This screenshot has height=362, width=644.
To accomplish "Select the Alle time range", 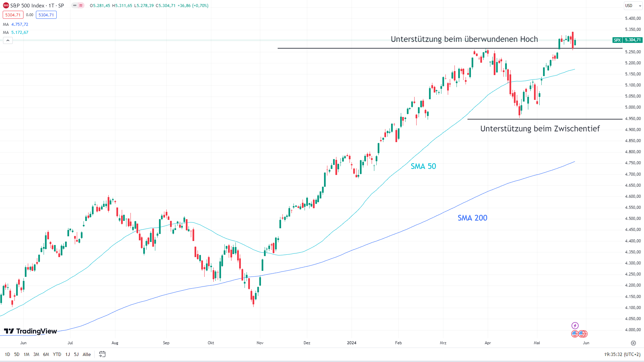I will [x=87, y=354].
